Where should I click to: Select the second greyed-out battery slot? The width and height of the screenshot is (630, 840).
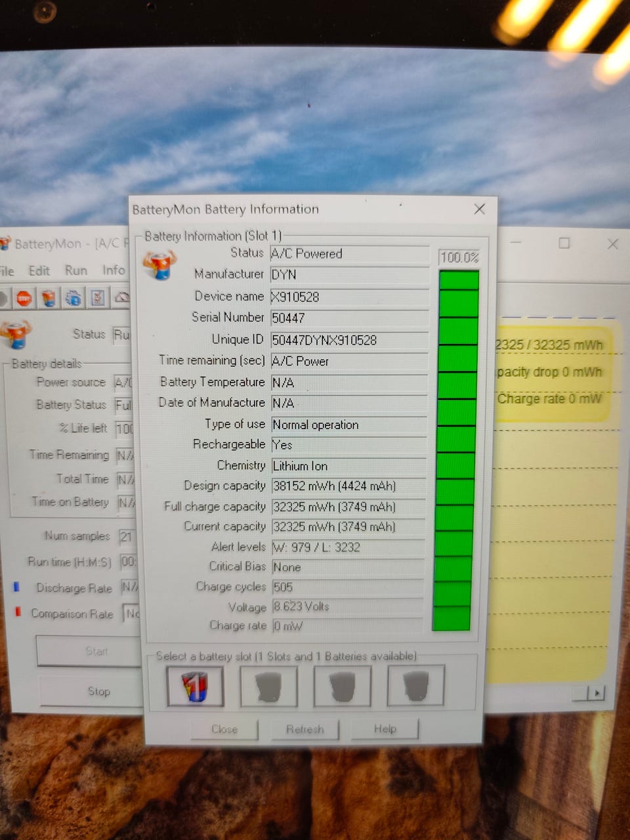[x=269, y=686]
